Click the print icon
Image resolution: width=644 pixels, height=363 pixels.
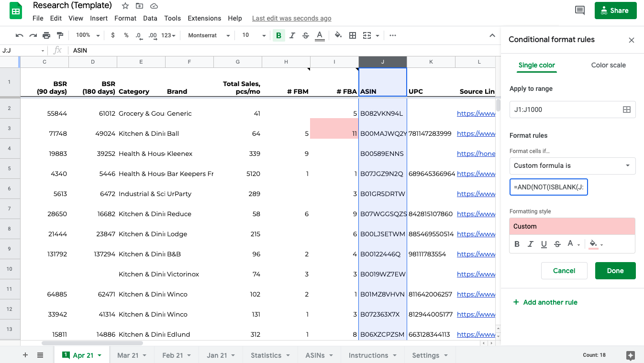46,35
